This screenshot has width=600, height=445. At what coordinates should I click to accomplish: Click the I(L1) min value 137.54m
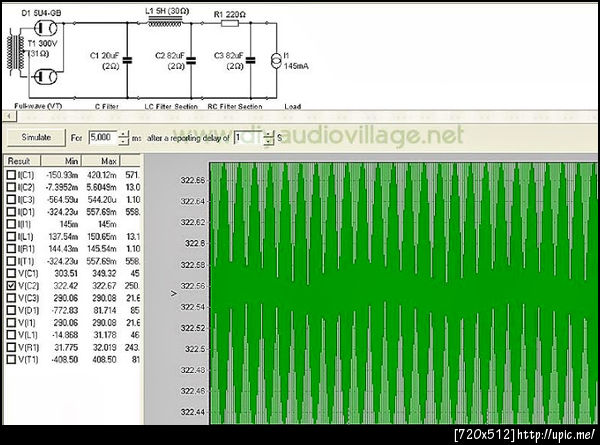(63, 236)
